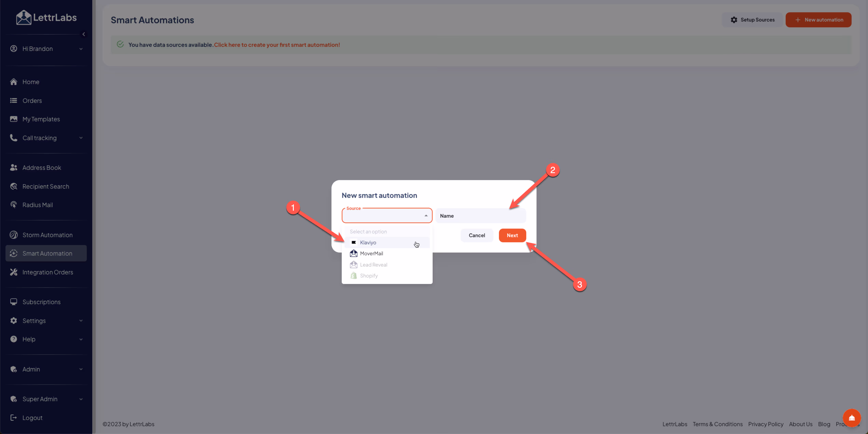Click the Klaviyo flag icon
The image size is (868, 434).
[354, 243]
